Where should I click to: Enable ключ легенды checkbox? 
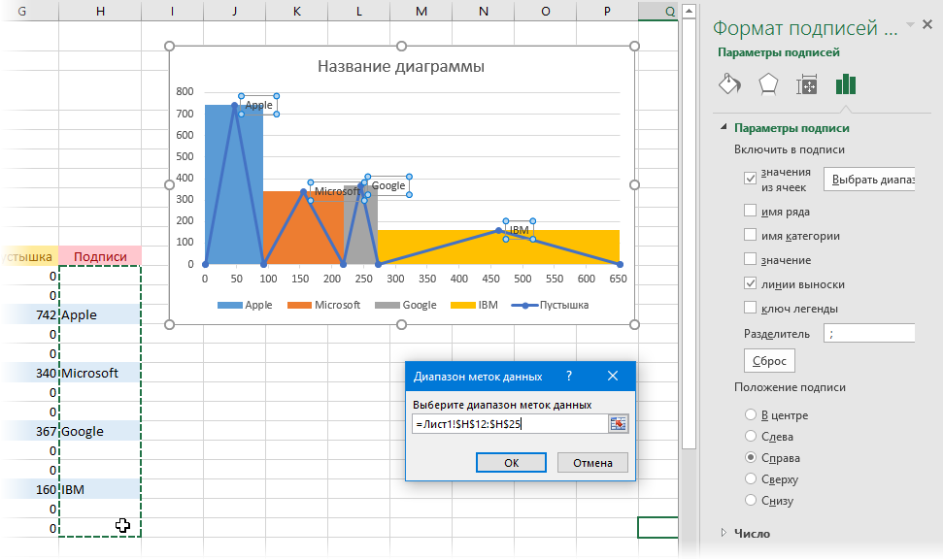tap(750, 308)
